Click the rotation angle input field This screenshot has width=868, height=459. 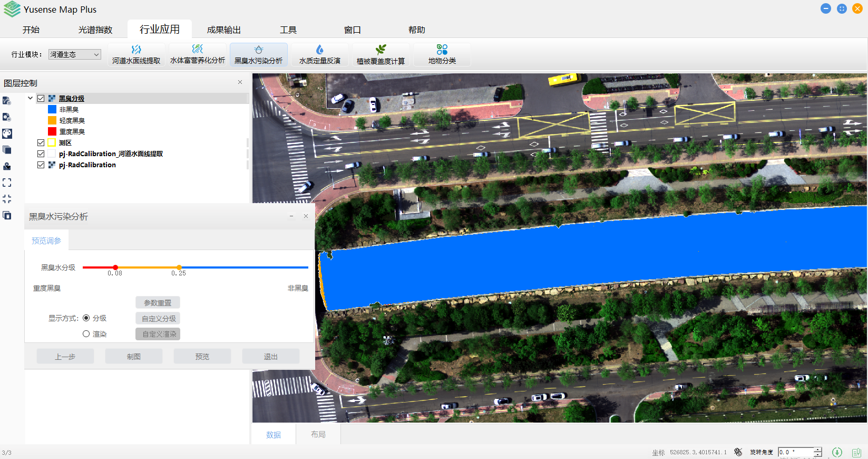[x=795, y=452]
